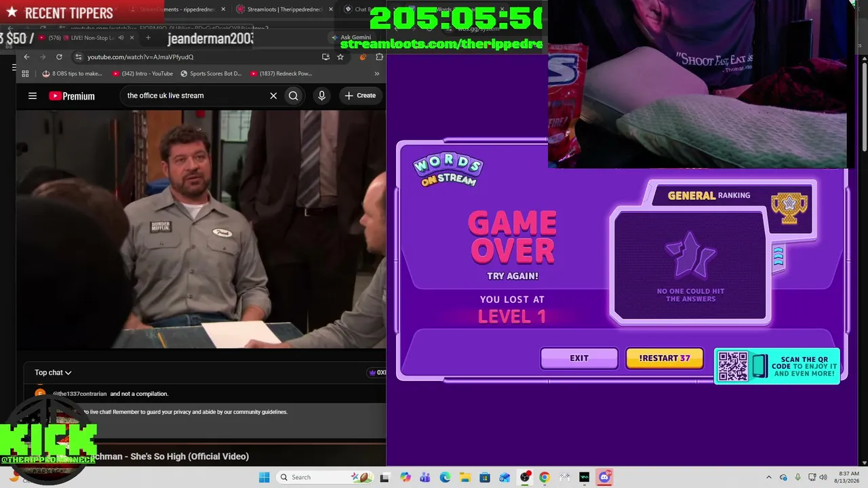Open Microsoft Teams from the taskbar
Screen dimensions: 868x488
coord(425,477)
